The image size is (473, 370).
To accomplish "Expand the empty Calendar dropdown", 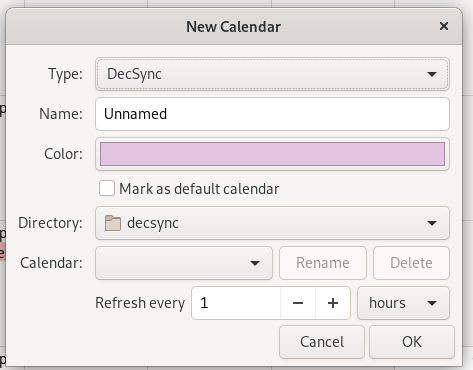I will (x=184, y=263).
